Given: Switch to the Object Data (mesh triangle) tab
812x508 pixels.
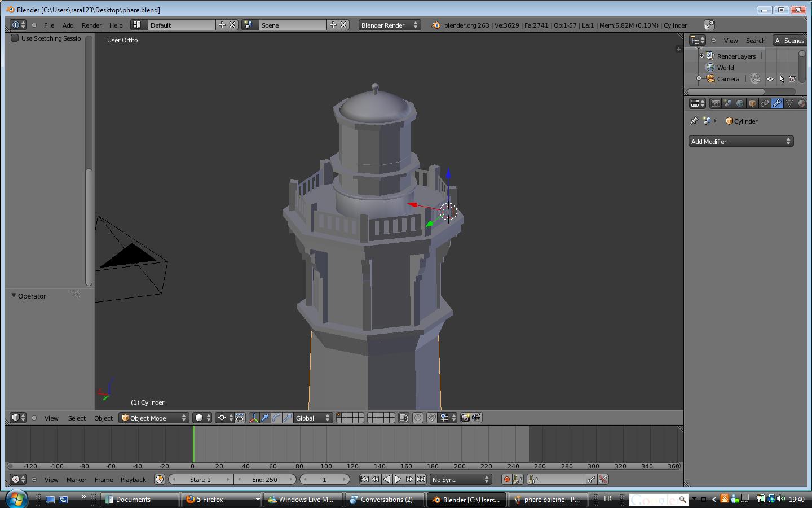Looking at the screenshot, I should (x=789, y=103).
